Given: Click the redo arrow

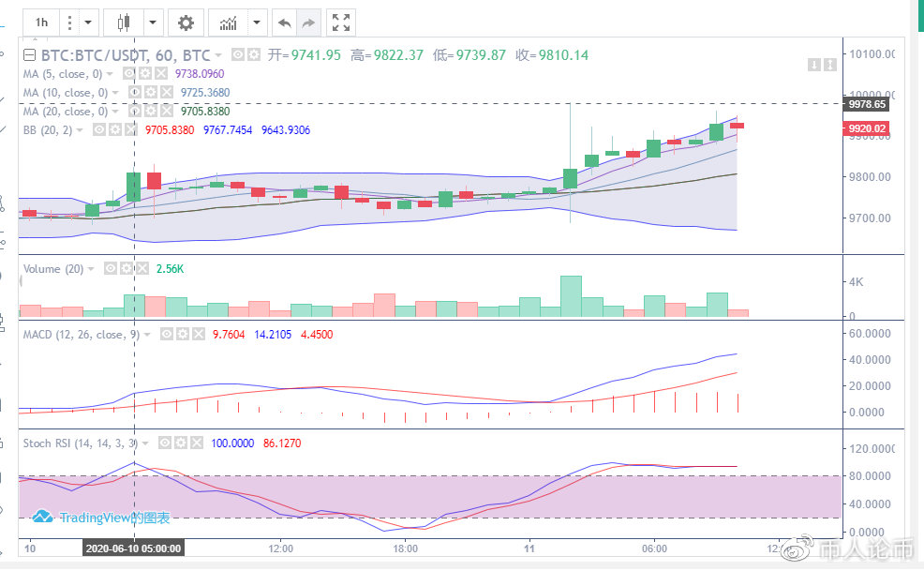Looking at the screenshot, I should coord(308,22).
